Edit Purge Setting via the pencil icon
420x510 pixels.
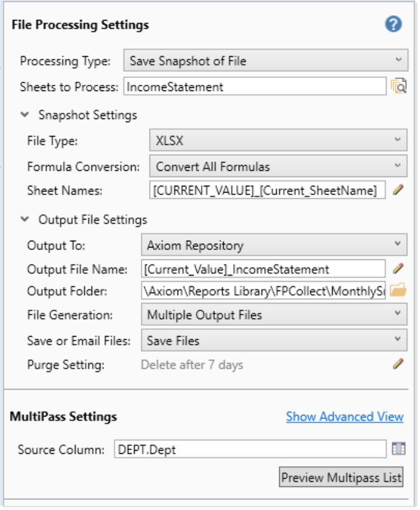click(x=398, y=364)
